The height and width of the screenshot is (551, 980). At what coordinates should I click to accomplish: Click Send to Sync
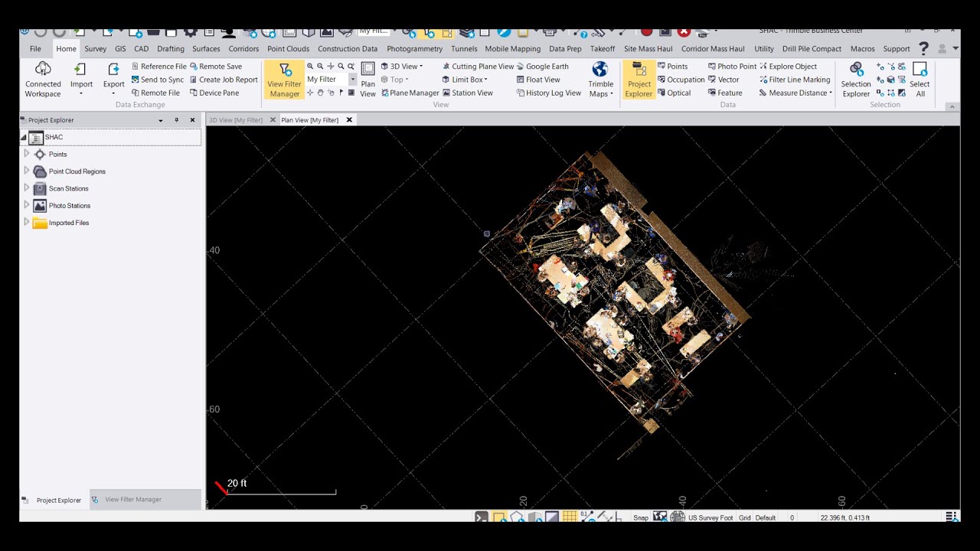tap(158, 80)
